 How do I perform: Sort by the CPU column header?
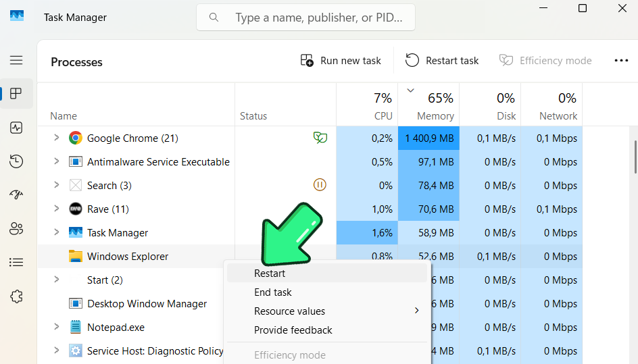tap(367, 105)
